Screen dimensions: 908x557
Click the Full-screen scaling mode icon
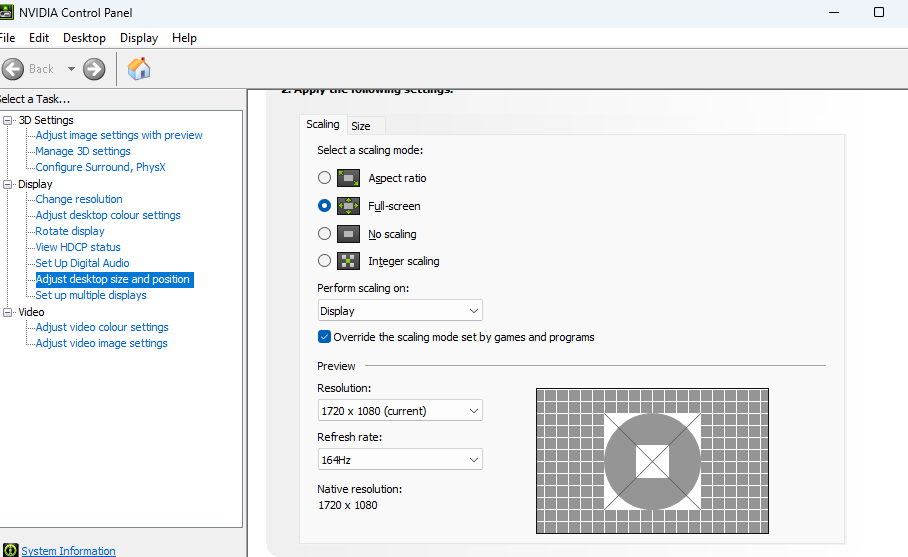click(x=348, y=206)
